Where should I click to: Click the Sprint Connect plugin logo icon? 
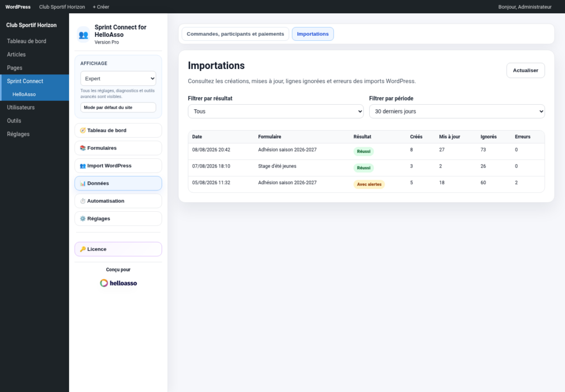(83, 35)
